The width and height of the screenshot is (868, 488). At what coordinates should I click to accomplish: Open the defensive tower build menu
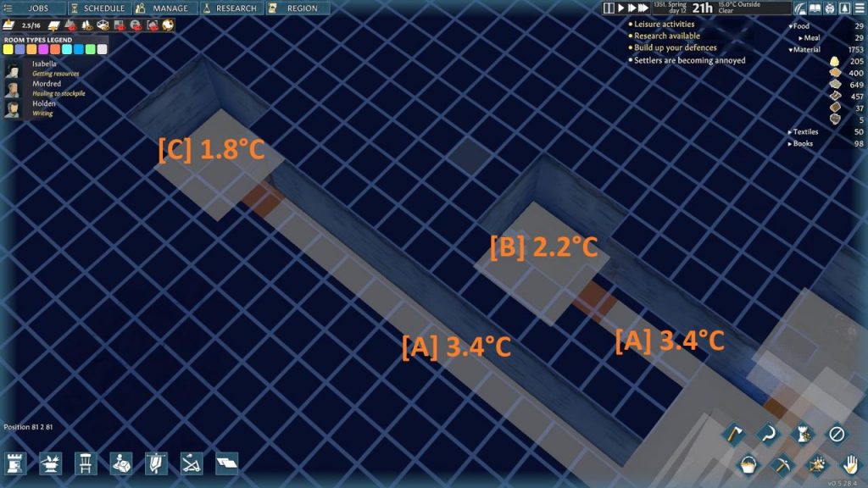[x=17, y=463]
